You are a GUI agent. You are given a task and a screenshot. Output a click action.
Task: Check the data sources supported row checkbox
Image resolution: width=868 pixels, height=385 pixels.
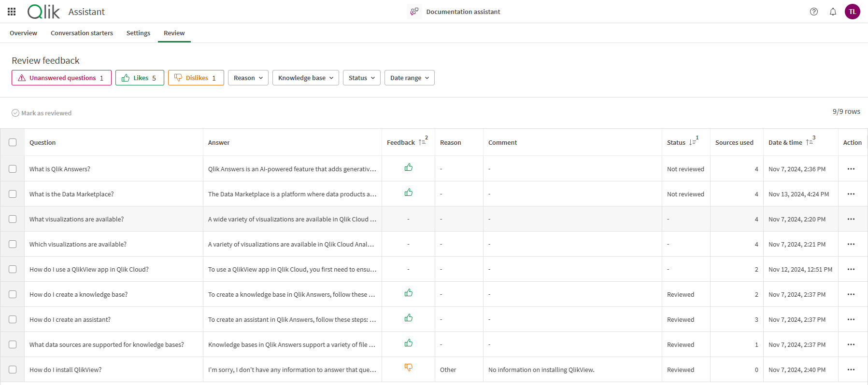point(13,344)
